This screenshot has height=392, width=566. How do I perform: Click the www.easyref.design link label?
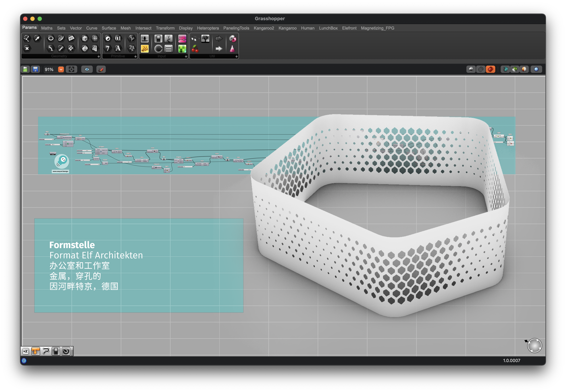tap(60, 171)
